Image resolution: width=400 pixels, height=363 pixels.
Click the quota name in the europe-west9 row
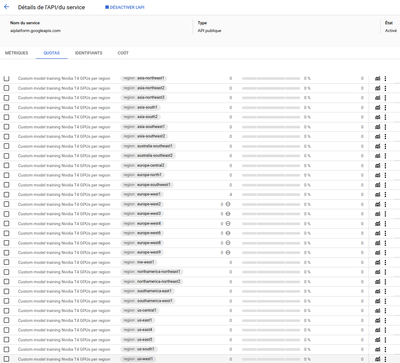(64, 252)
